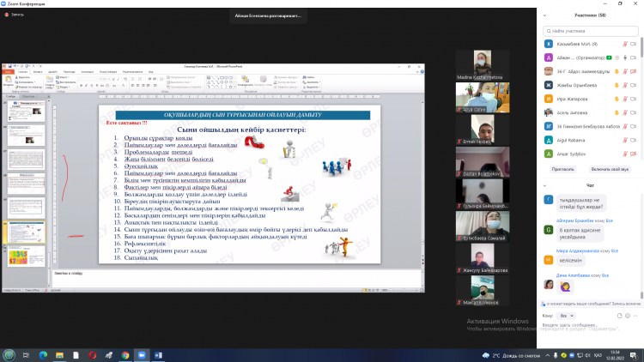
Task: Click the microphone icon next to Айжан organizer
Action: (618, 57)
